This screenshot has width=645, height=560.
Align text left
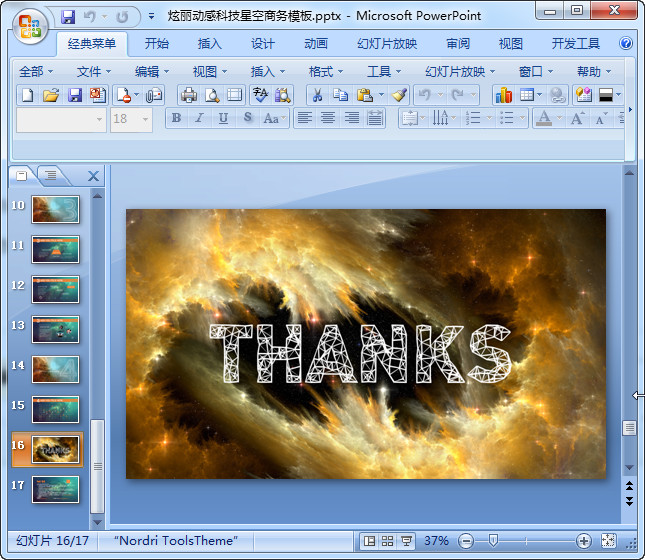click(304, 119)
